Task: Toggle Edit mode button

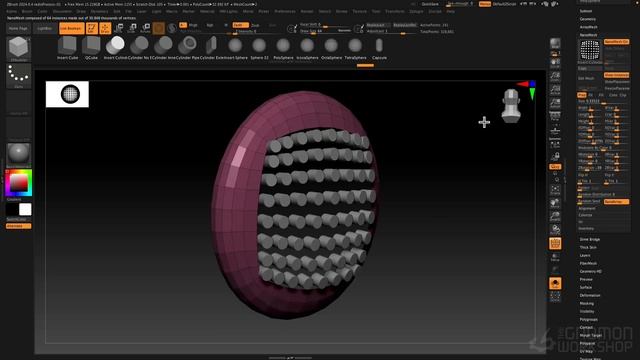Action: click(x=92, y=28)
